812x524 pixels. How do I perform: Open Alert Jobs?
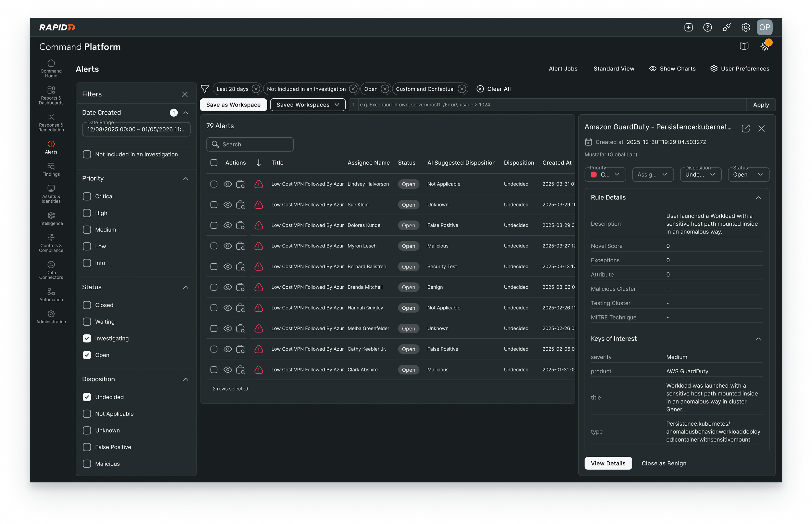tap(563, 69)
